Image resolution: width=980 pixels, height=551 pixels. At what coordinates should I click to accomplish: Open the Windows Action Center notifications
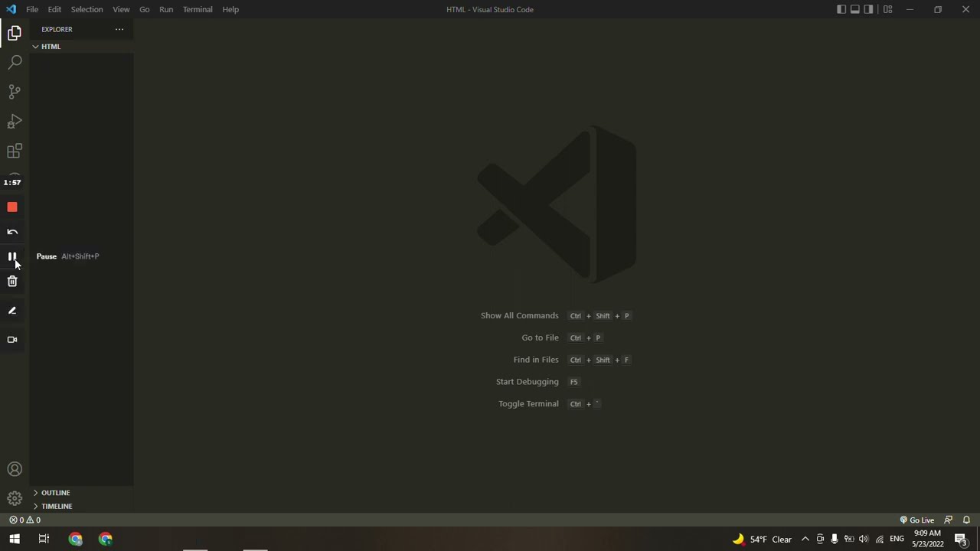[x=961, y=540]
